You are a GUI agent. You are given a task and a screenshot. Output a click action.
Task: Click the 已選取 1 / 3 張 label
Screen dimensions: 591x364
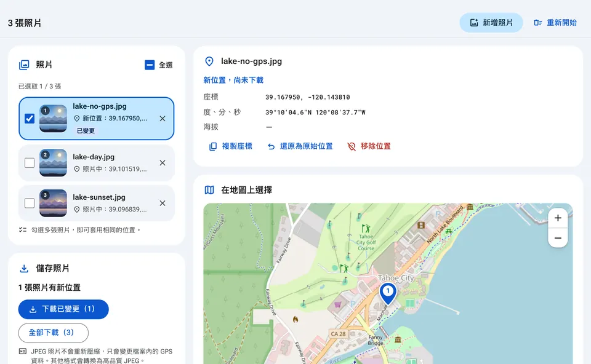coord(40,86)
